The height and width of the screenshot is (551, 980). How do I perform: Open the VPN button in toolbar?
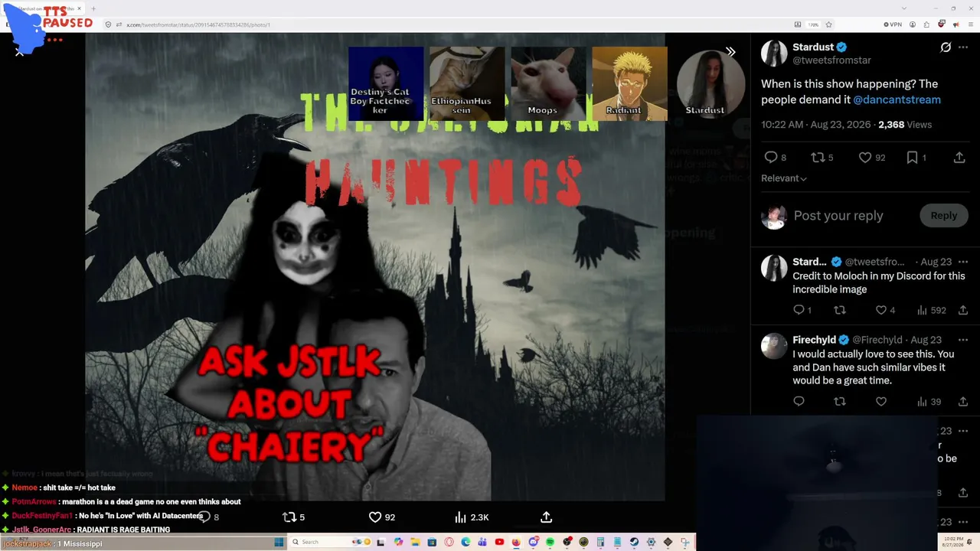tap(893, 24)
